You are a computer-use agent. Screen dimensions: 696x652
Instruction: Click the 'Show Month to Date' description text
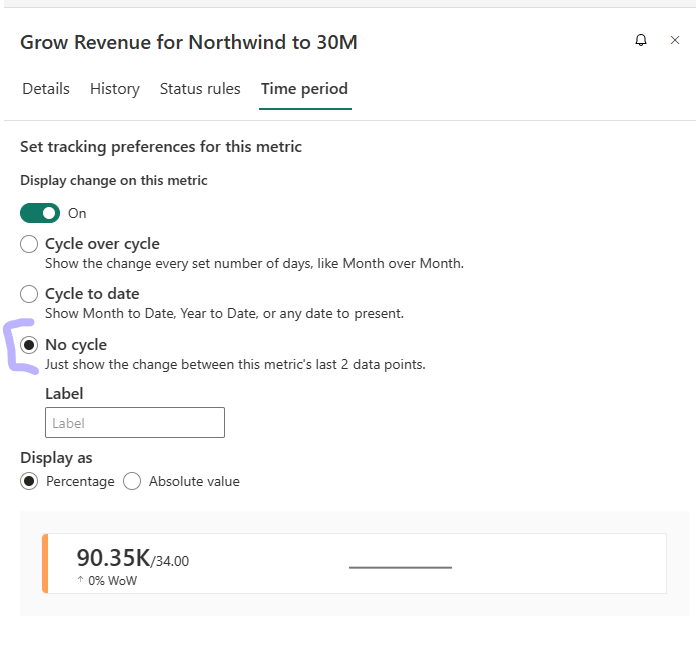click(224, 314)
